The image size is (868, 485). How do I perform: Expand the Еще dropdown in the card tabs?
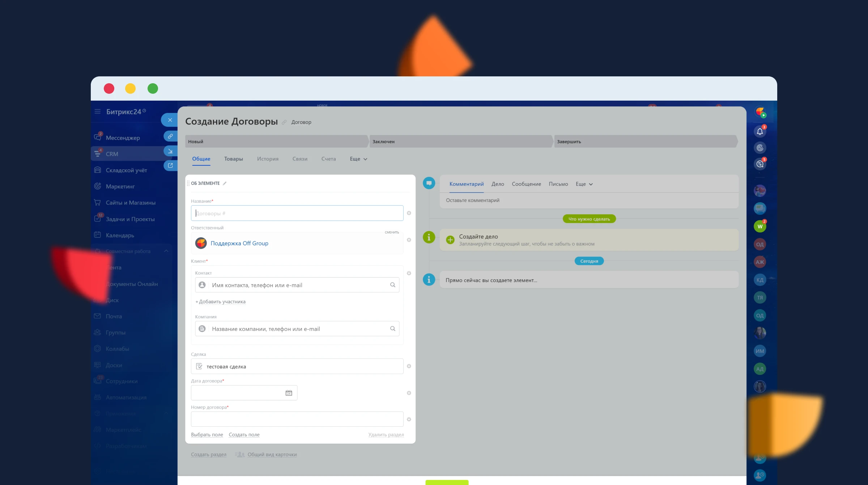[x=358, y=159]
